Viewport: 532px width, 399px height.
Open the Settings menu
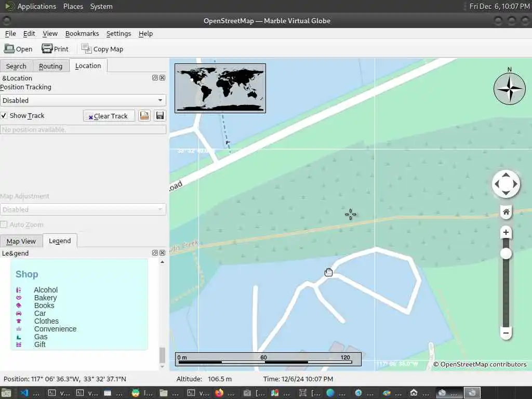coord(118,34)
